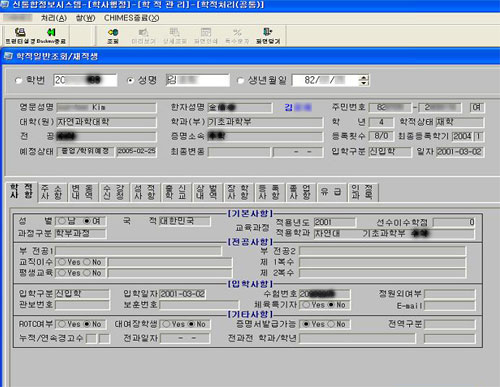Click the 성명 name input field
Image resolution: width=500 pixels, height=387 pixels.
pos(198,80)
